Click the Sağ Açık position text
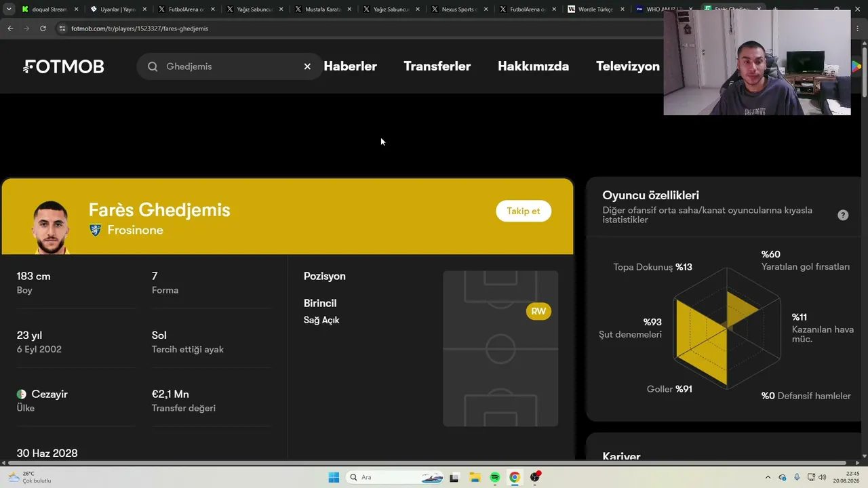Screen dimensions: 868x488 (x=321, y=320)
